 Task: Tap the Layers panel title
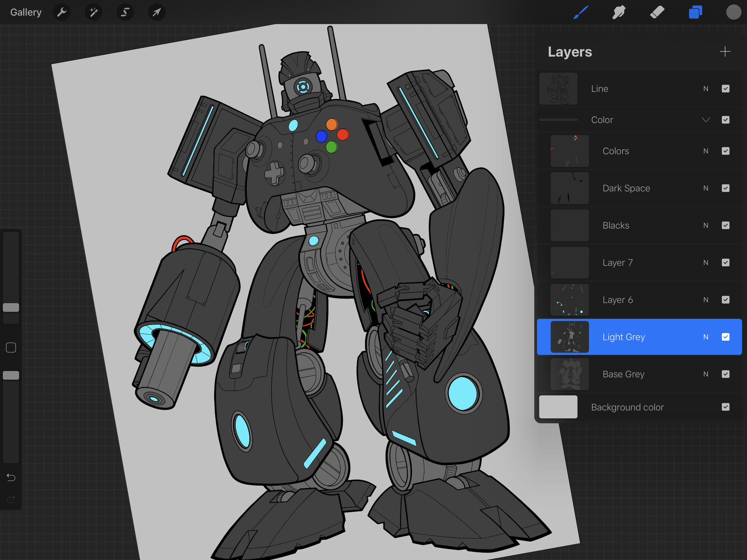[x=570, y=52]
